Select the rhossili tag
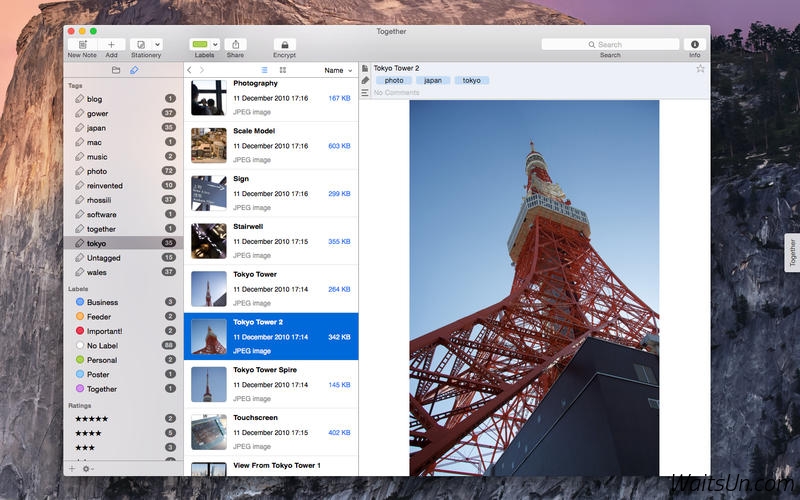 pos(123,200)
